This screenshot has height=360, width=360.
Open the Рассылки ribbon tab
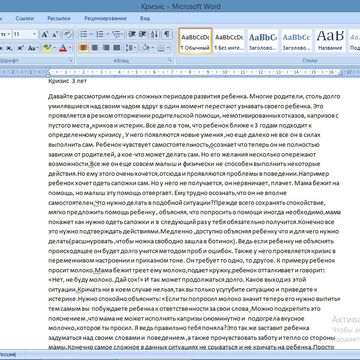(59, 18)
